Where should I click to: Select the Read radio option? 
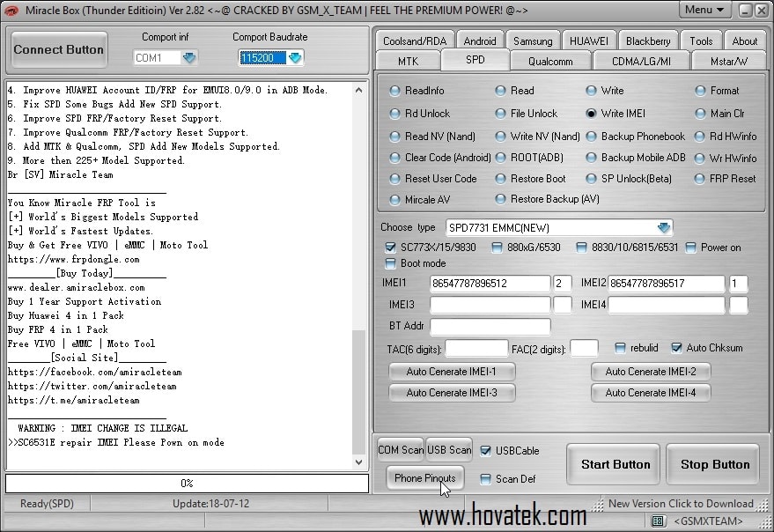(x=515, y=91)
